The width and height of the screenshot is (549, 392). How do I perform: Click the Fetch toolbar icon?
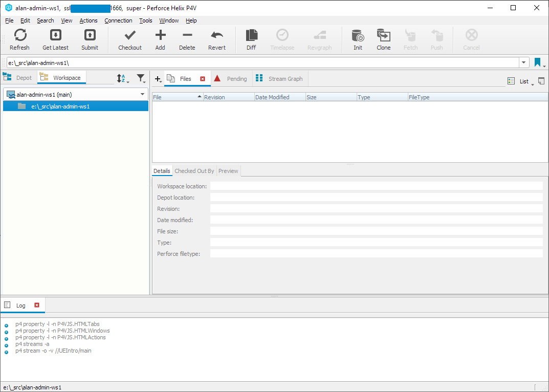point(410,35)
